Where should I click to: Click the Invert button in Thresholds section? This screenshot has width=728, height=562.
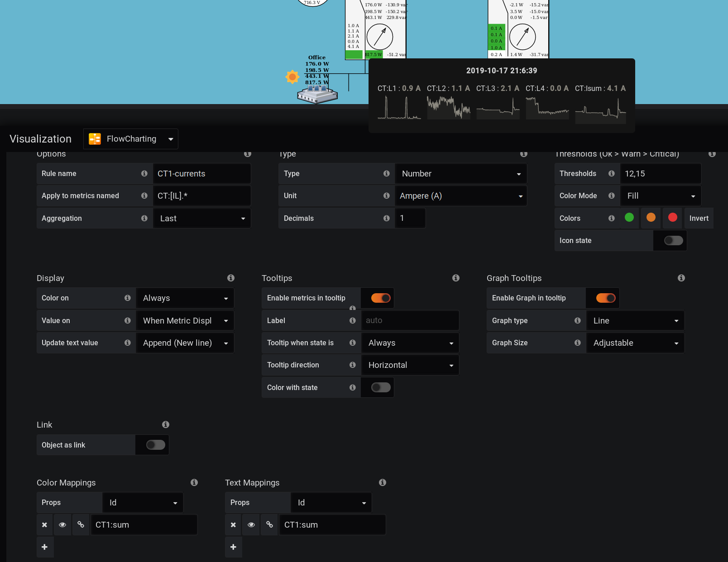point(699,218)
